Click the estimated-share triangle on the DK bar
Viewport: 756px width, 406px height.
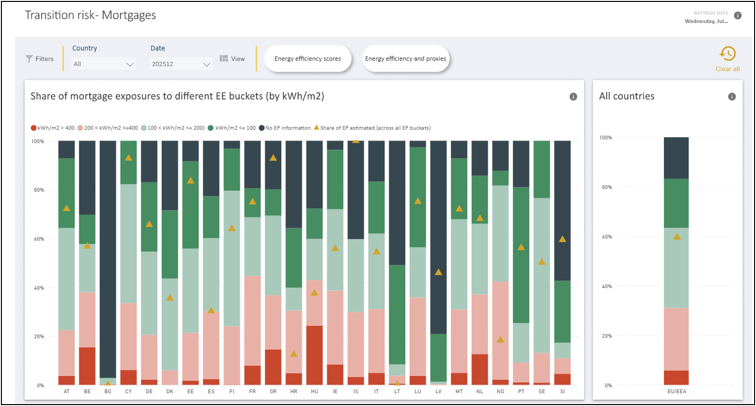170,298
